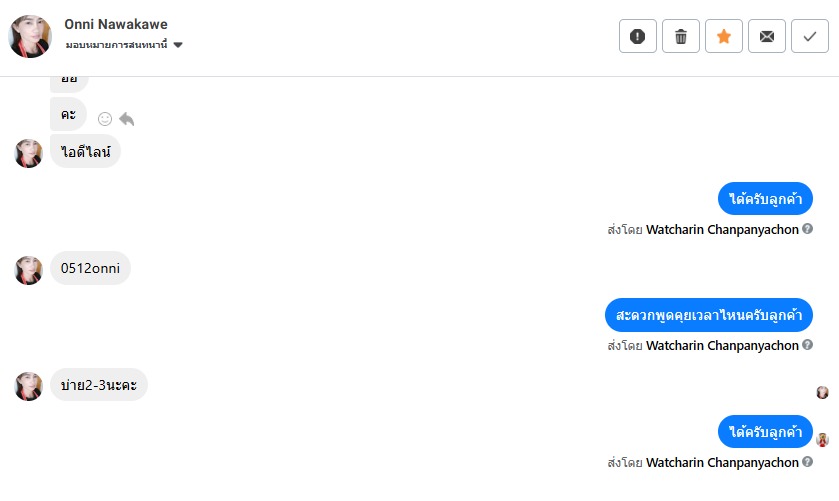Click the "บ่าย2-3นะคะ" message bubble
Image resolution: width=839 pixels, height=501 pixels.
(98, 385)
